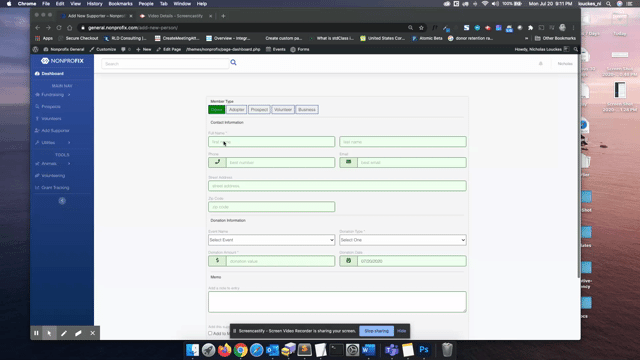This screenshot has width=640, height=360.
Task: Click the donation date field
Action: click(x=412, y=261)
